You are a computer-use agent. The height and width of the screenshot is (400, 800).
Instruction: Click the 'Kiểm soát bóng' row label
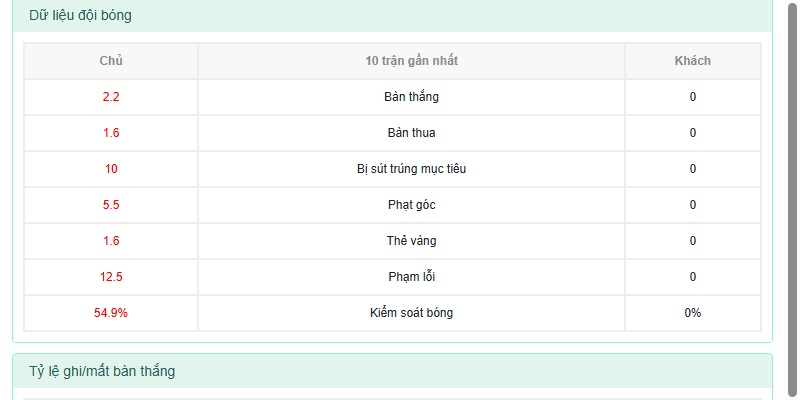[411, 313]
